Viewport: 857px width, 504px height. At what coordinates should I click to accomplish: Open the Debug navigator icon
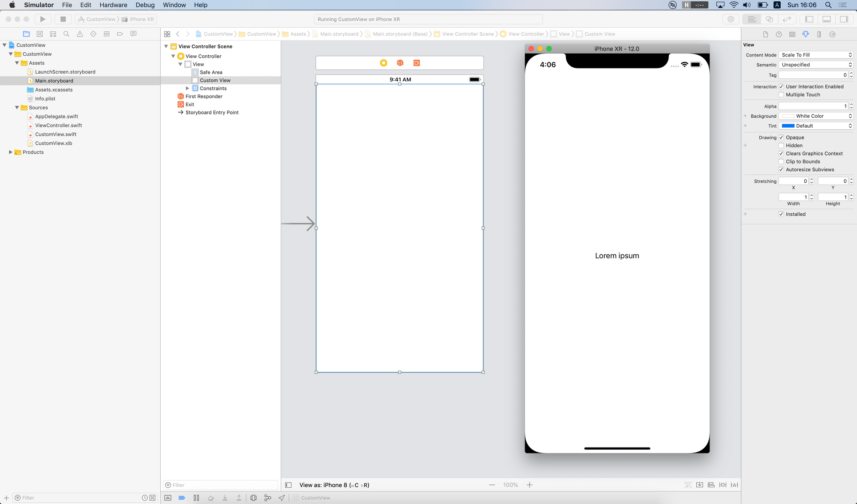tap(107, 34)
